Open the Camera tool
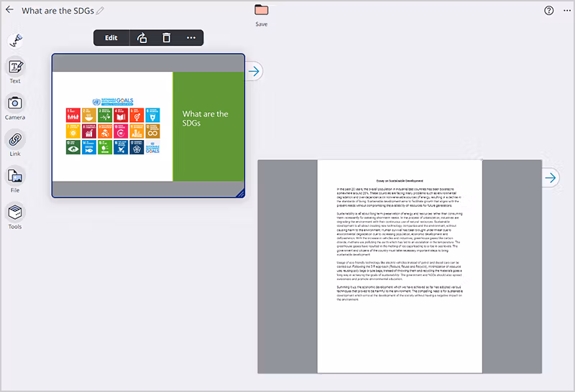Viewport: 575px width, 392px height. pos(15,103)
